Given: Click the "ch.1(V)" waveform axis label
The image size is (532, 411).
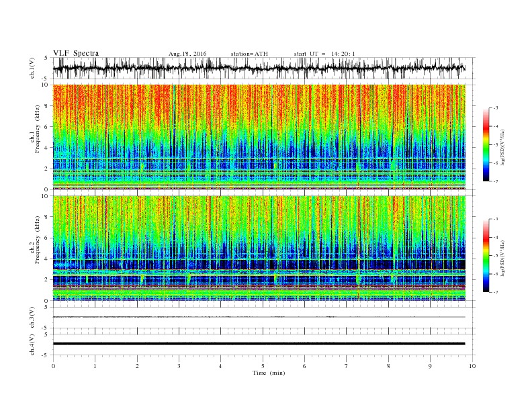Looking at the screenshot, I should [32, 68].
